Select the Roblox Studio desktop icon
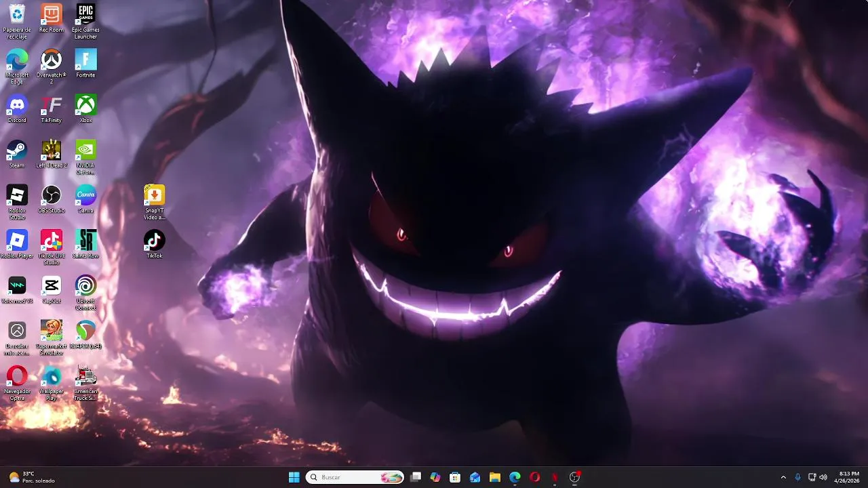The image size is (868, 488). pyautogui.click(x=17, y=202)
